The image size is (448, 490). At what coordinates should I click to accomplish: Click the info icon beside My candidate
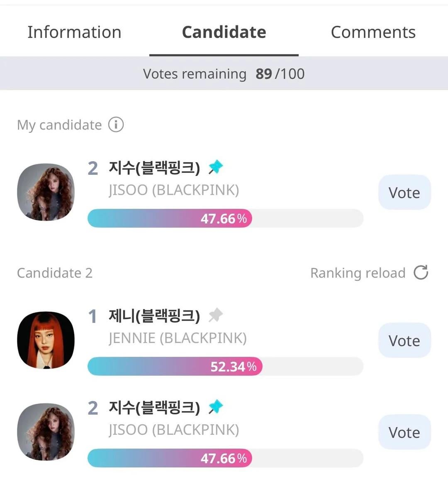116,125
